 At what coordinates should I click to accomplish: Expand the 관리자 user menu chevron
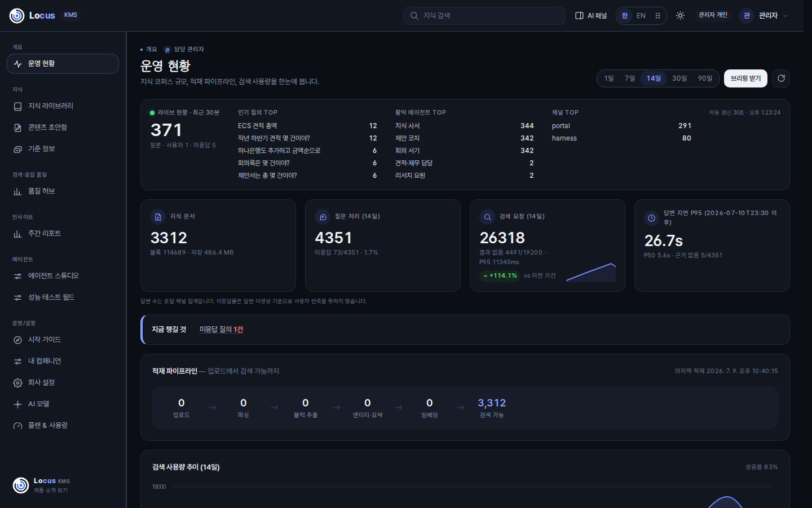pyautogui.click(x=785, y=16)
